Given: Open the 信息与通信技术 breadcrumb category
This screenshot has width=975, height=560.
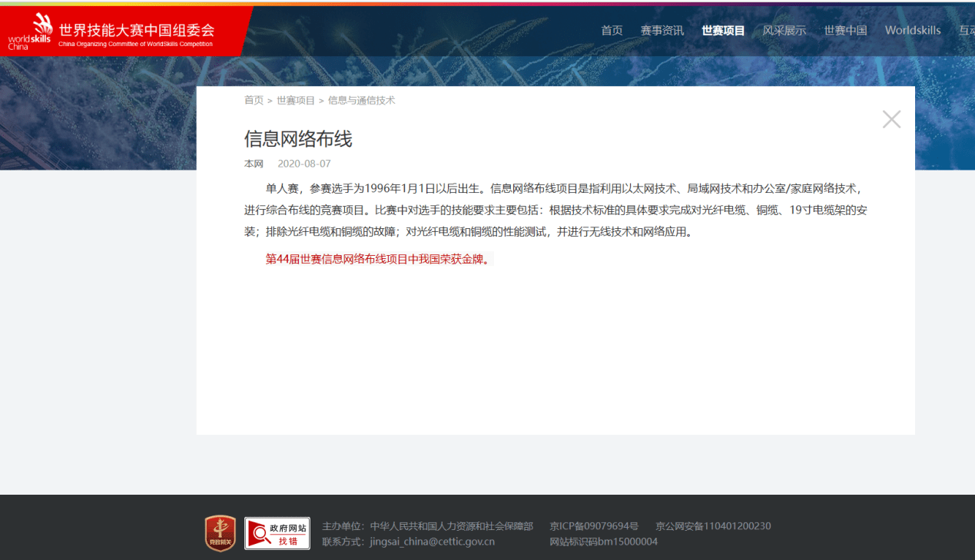Looking at the screenshot, I should coord(361,101).
